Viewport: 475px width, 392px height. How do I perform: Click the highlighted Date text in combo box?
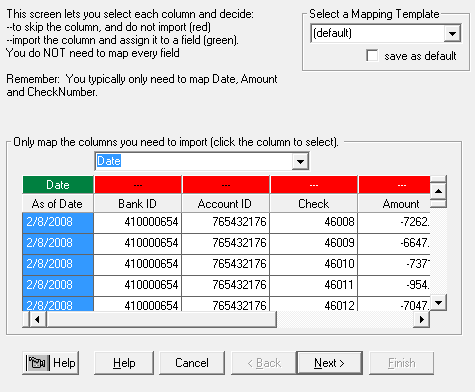pos(109,161)
